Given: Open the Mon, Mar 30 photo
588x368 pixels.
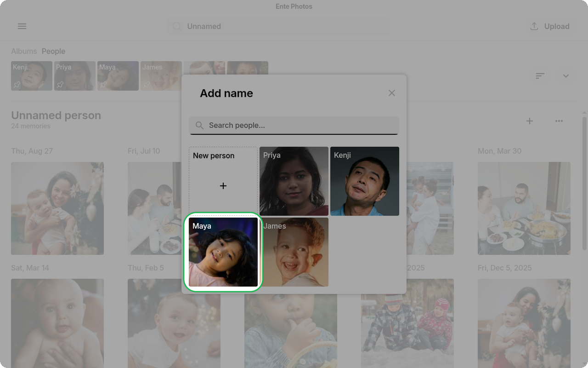Looking at the screenshot, I should 524,208.
